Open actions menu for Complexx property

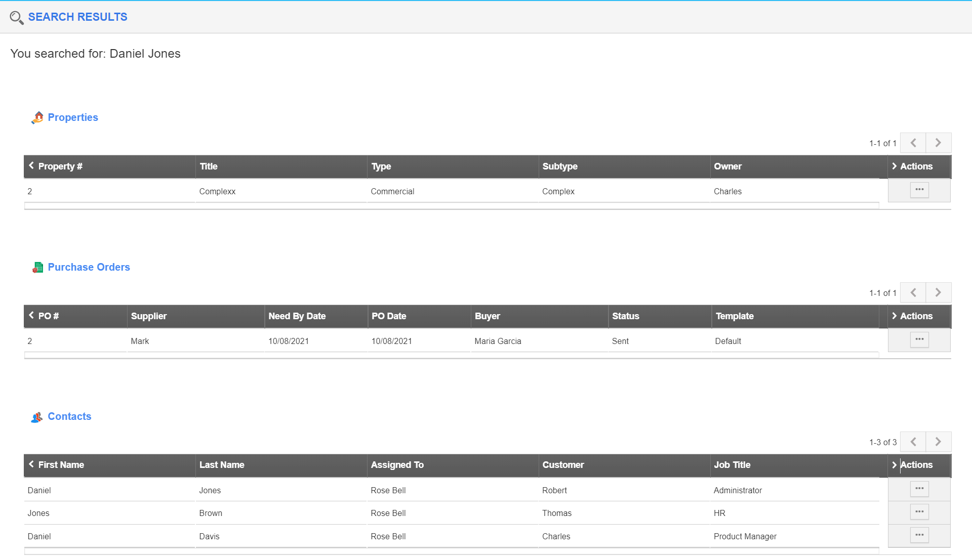pyautogui.click(x=919, y=190)
